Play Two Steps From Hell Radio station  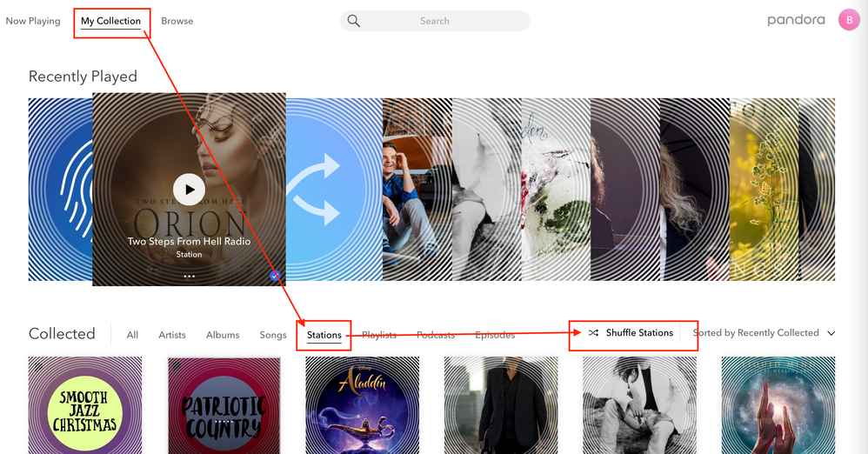pyautogui.click(x=189, y=189)
